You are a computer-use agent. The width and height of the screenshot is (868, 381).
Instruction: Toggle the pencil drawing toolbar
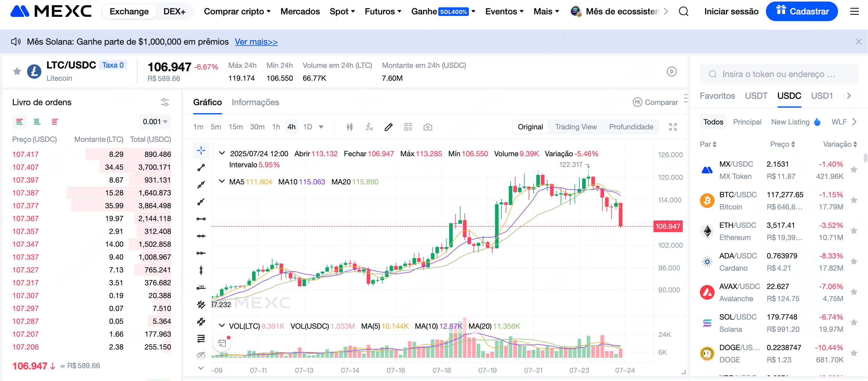pyautogui.click(x=388, y=127)
